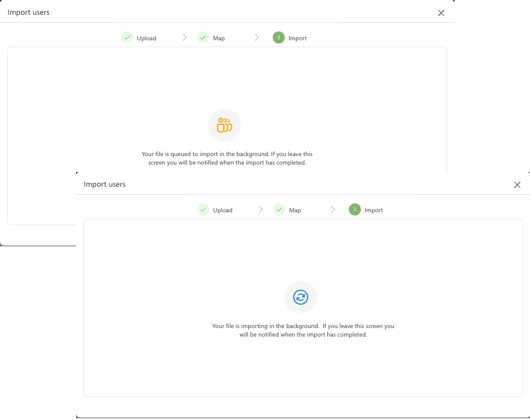The image size is (530, 420).
Task: Select the Import step label in importing dialog
Action: (x=374, y=211)
